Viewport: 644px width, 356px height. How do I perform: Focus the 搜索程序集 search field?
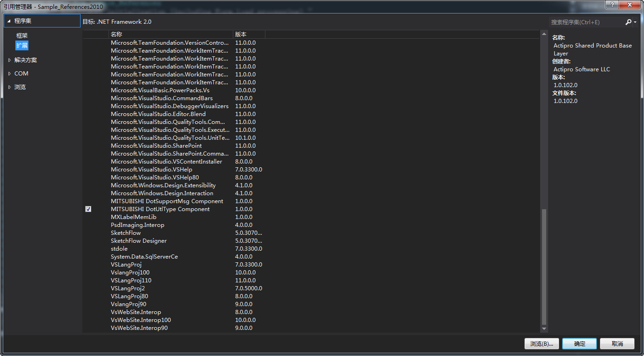(x=586, y=22)
